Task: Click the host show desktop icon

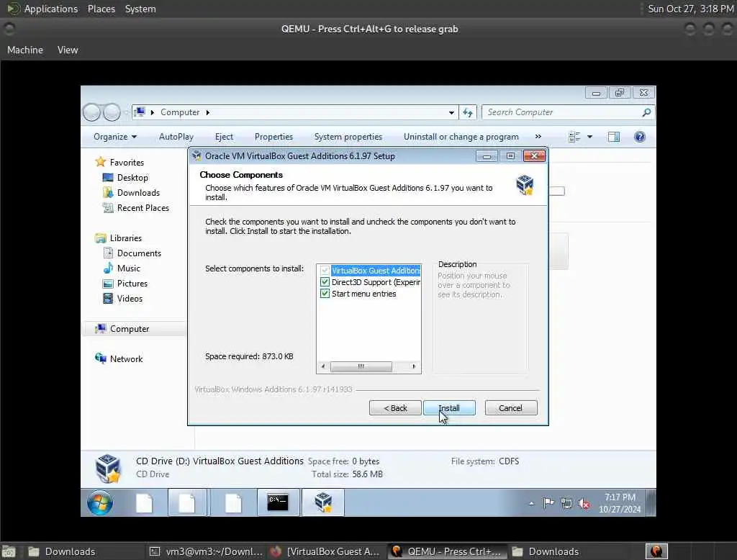Action: 9,551
